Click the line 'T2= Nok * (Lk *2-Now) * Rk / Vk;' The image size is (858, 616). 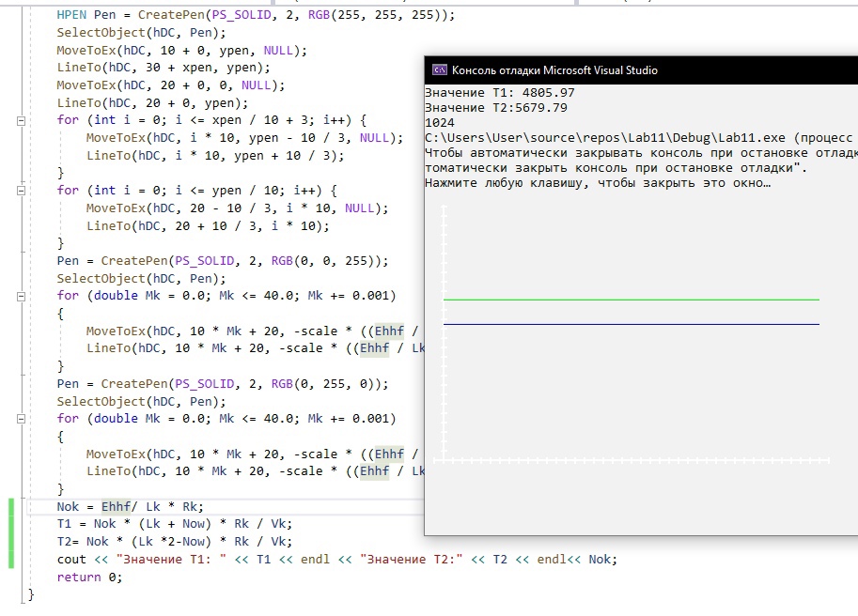[175, 542]
